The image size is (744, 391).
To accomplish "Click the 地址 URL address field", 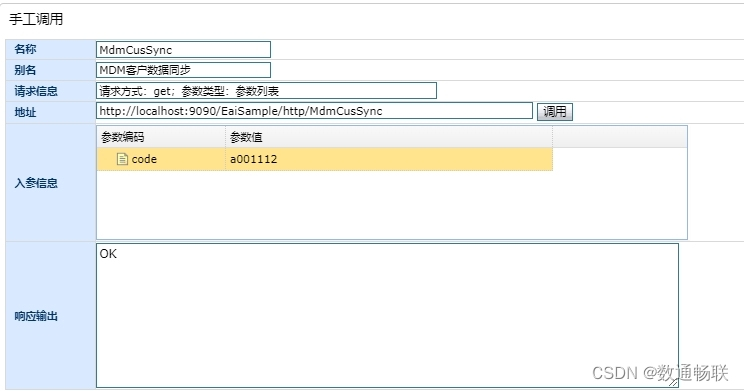I will 314,111.
